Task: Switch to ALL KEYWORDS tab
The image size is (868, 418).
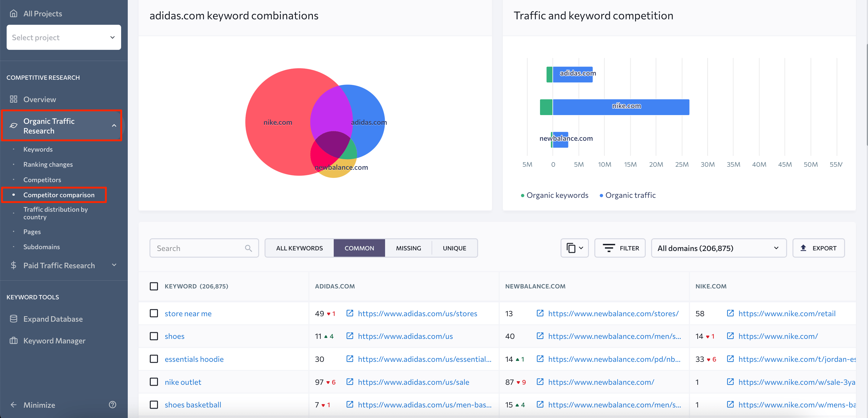Action: (299, 248)
